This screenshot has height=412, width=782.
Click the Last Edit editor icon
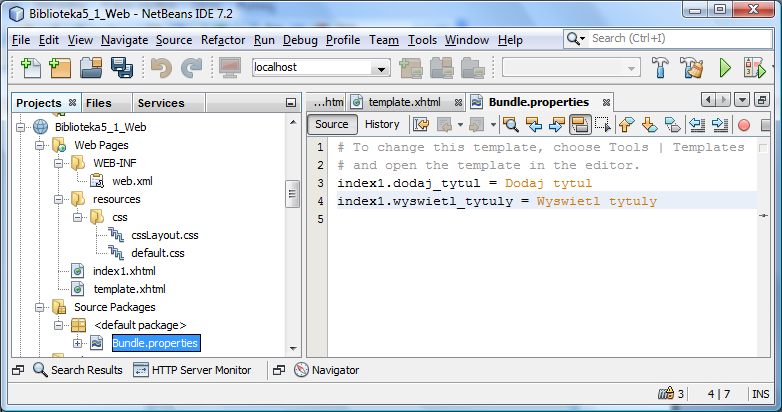pos(421,124)
